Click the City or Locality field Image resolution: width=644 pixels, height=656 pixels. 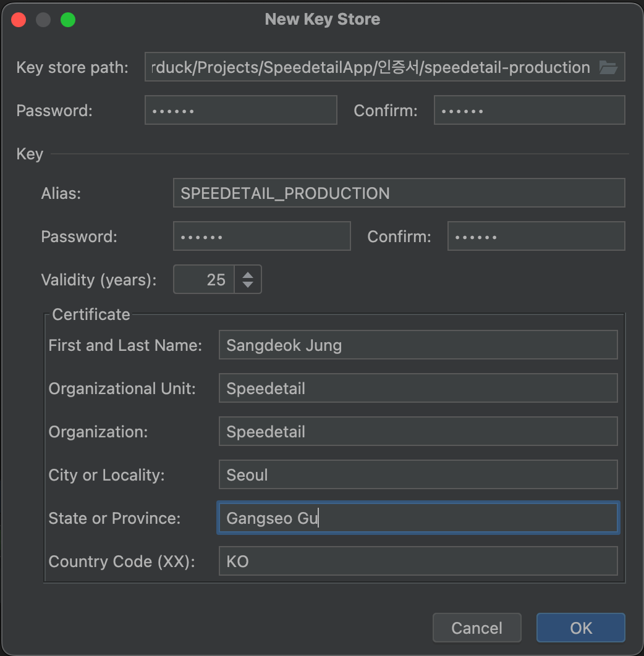point(418,474)
